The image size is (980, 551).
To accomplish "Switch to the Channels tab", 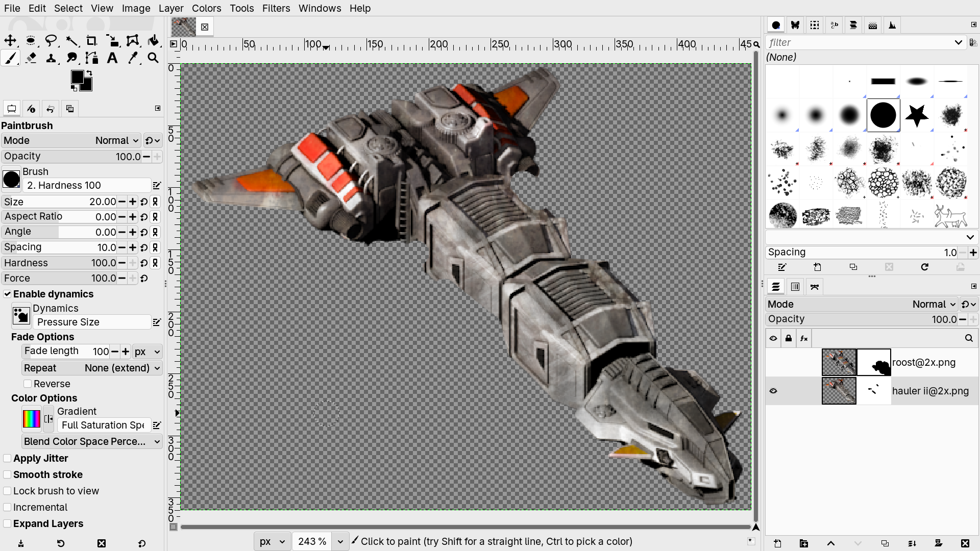I will tap(795, 287).
